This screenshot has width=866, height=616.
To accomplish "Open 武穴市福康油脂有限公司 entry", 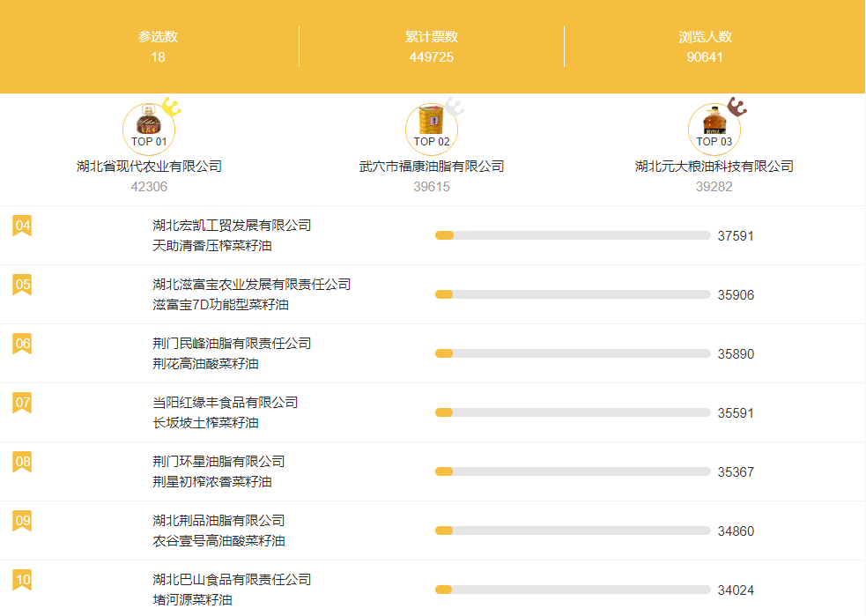I will point(432,167).
